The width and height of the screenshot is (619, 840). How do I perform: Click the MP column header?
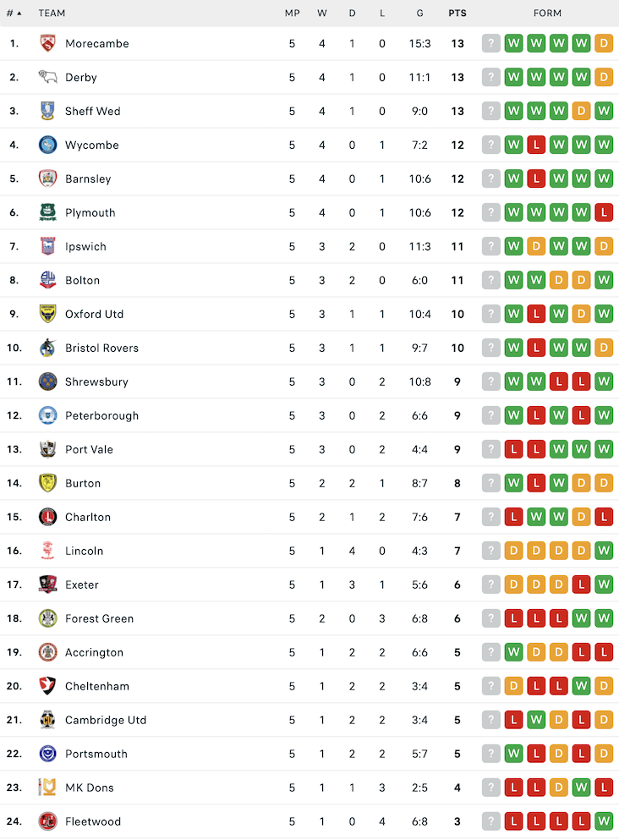pos(293,13)
